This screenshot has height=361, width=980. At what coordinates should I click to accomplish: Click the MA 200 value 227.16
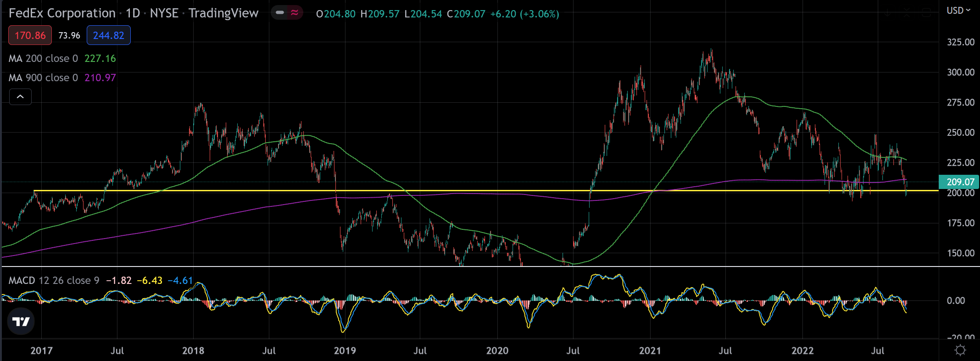(x=100, y=59)
